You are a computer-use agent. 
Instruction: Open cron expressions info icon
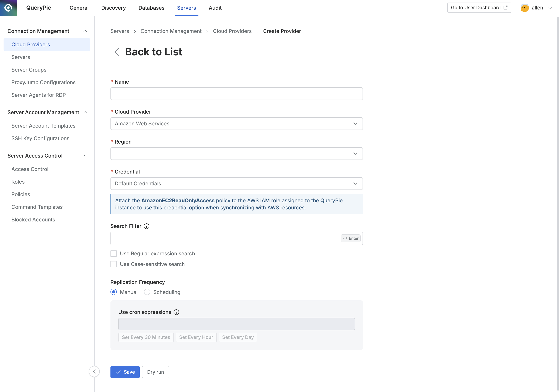tap(177, 312)
